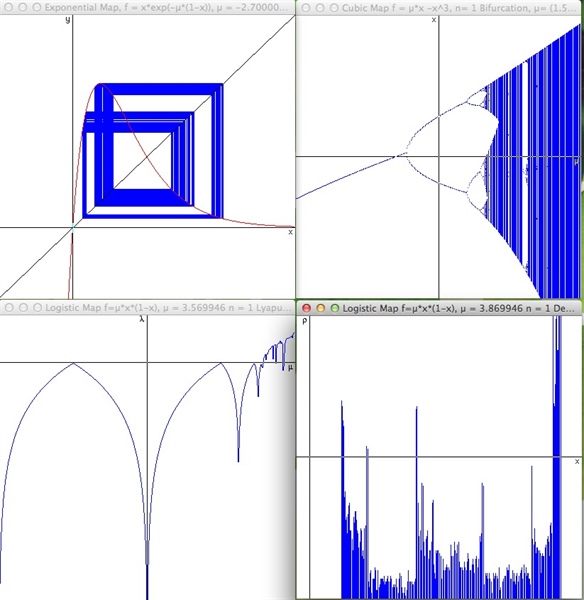Zoom the Exponential Map window

(x=37, y=7)
